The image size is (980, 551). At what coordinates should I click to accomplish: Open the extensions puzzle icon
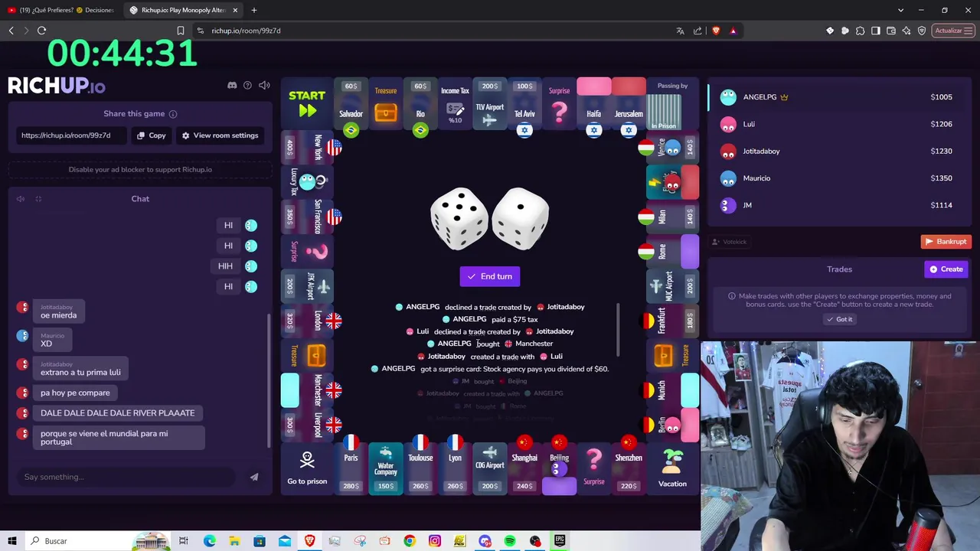(860, 31)
